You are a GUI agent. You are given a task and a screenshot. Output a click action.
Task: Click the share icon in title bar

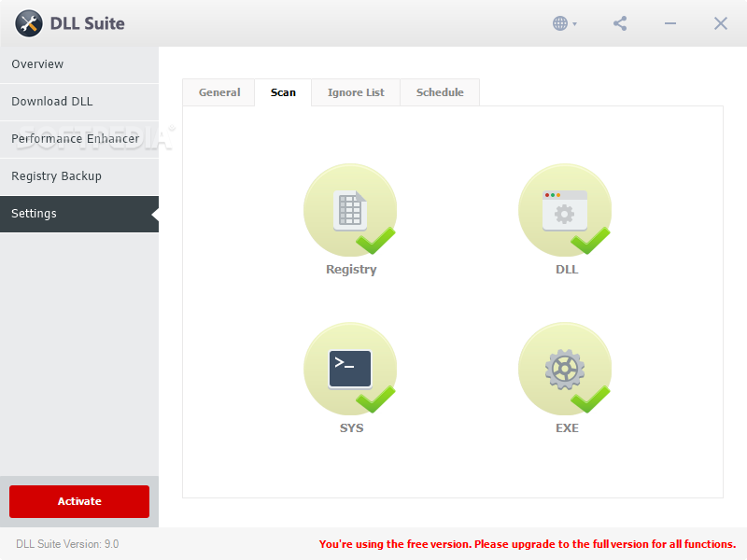tap(620, 23)
